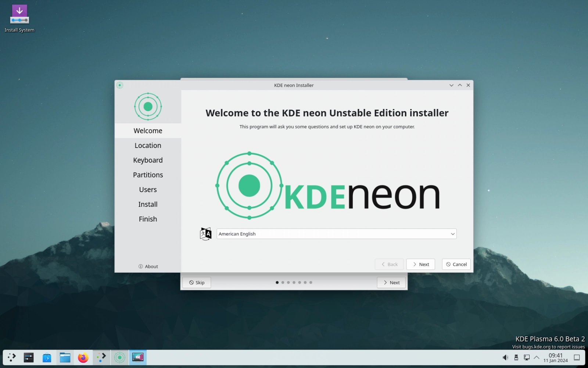Launch Firefox from the taskbar

[x=83, y=357]
